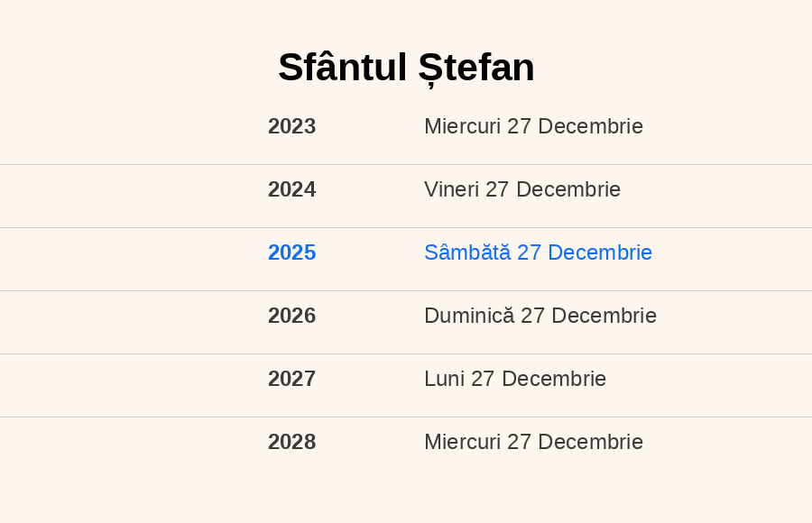Click the word "Sfântul" in the title
The height and width of the screenshot is (523, 812).
342,68
